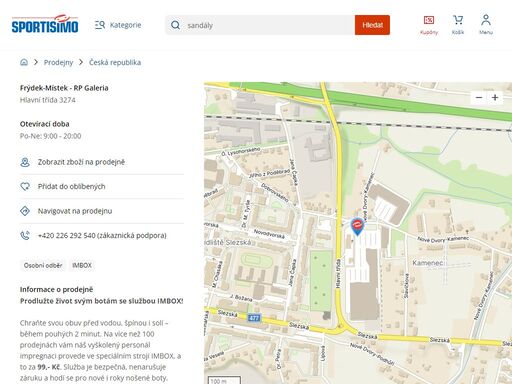Image resolution: width=512 pixels, height=384 pixels.
Task: Zoom in the map with plus
Action: point(495,97)
